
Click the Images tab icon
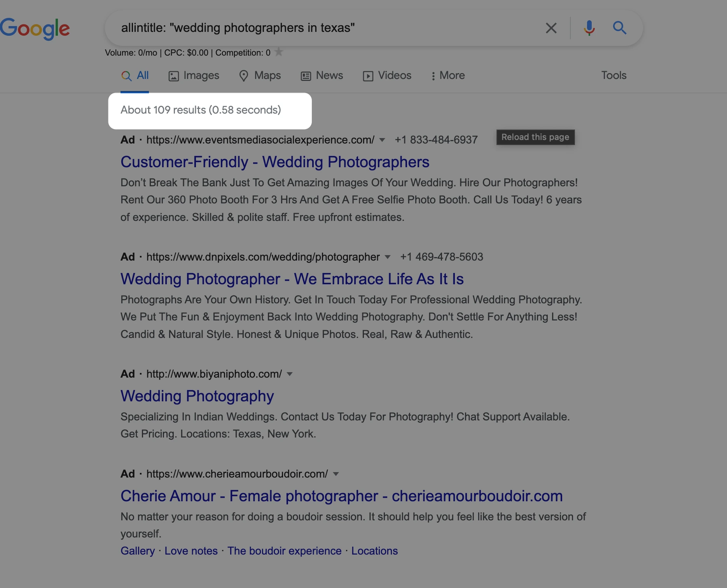(173, 76)
